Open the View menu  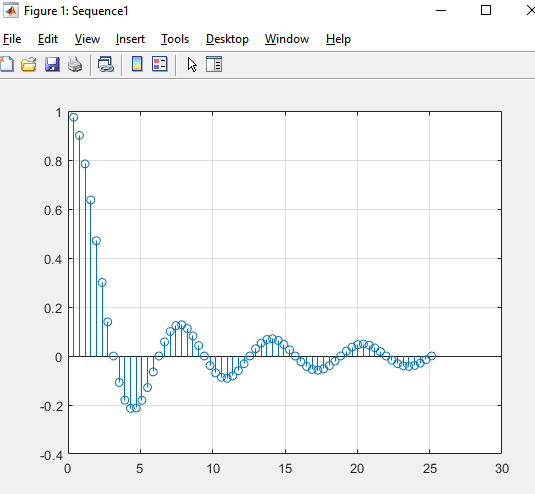pyautogui.click(x=87, y=39)
